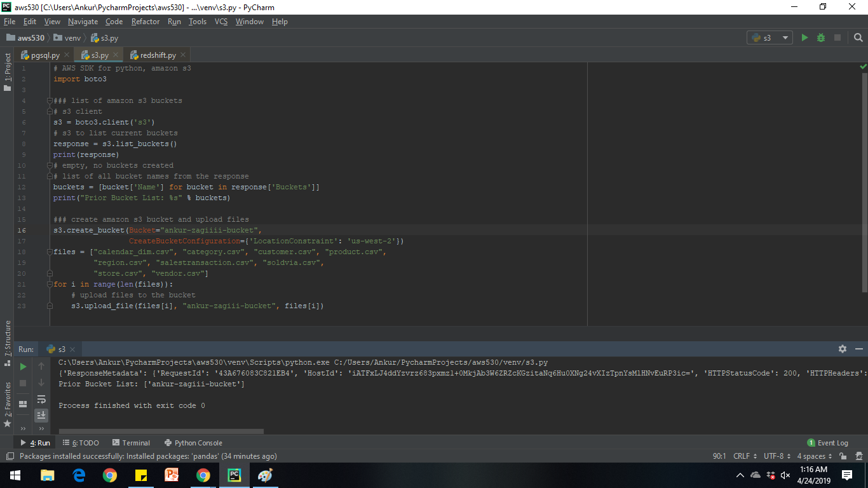Click Up the Stack Trace arrow

[41, 367]
